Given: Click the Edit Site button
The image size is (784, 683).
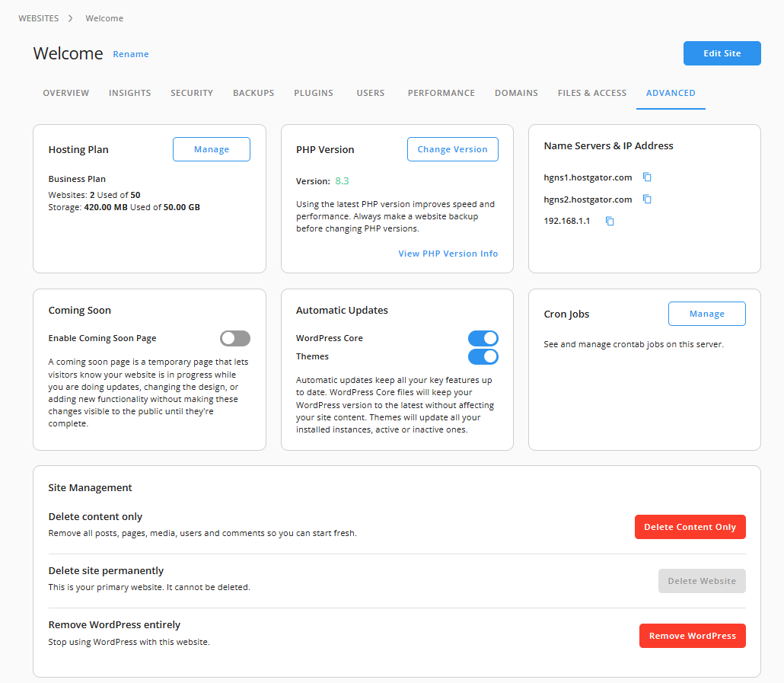Looking at the screenshot, I should click(x=722, y=53).
